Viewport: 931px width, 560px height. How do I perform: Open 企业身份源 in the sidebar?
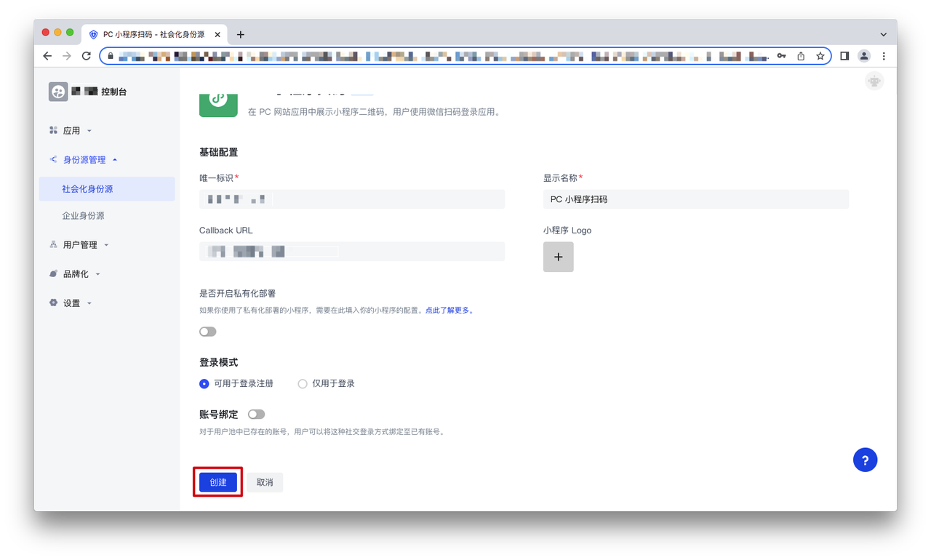pos(83,216)
